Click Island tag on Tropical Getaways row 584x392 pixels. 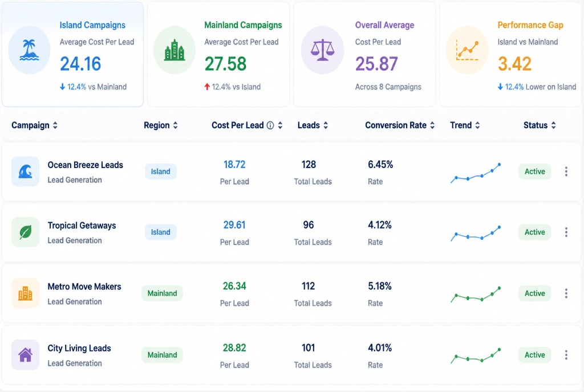click(160, 232)
